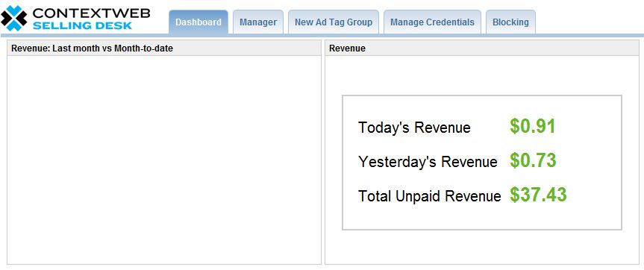Click the $0.73 revenue value
The image size is (644, 270).
coord(533,160)
